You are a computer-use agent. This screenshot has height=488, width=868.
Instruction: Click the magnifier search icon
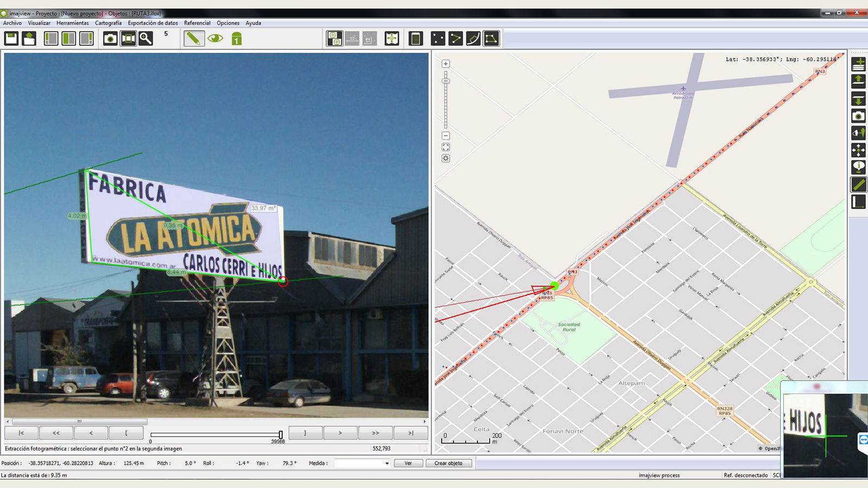click(146, 38)
